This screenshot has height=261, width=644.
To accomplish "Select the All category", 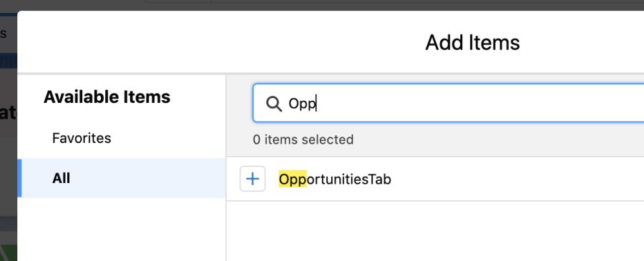I will tap(122, 178).
